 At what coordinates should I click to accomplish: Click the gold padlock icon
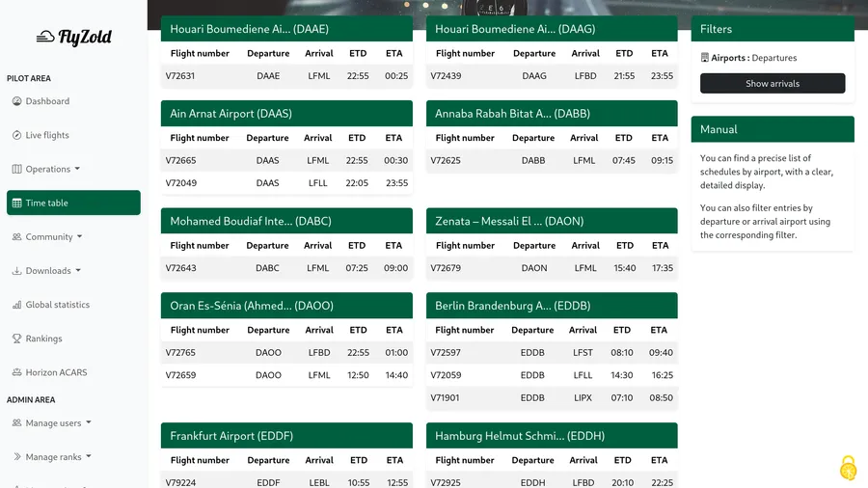(848, 468)
